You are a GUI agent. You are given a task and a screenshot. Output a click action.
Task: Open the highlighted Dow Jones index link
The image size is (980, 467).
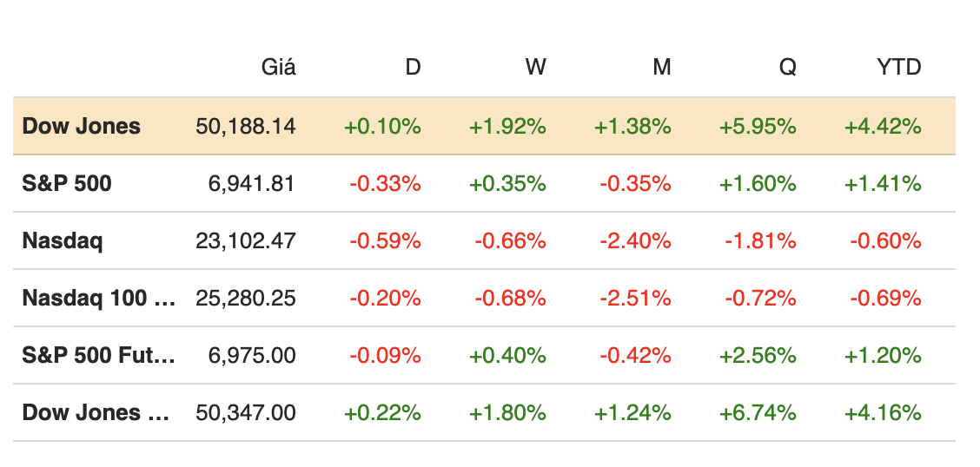81,126
